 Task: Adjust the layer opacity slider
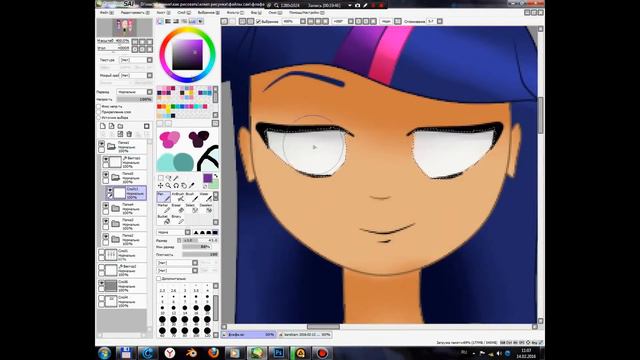point(134,99)
